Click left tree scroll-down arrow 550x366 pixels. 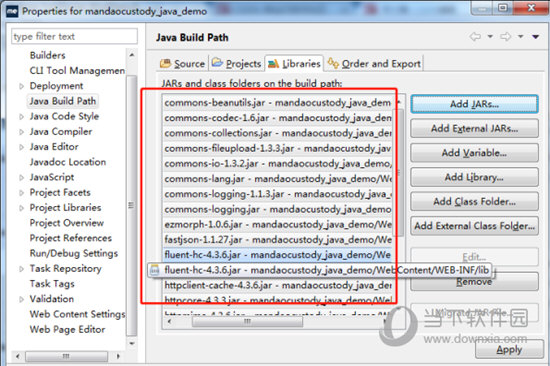(x=132, y=343)
